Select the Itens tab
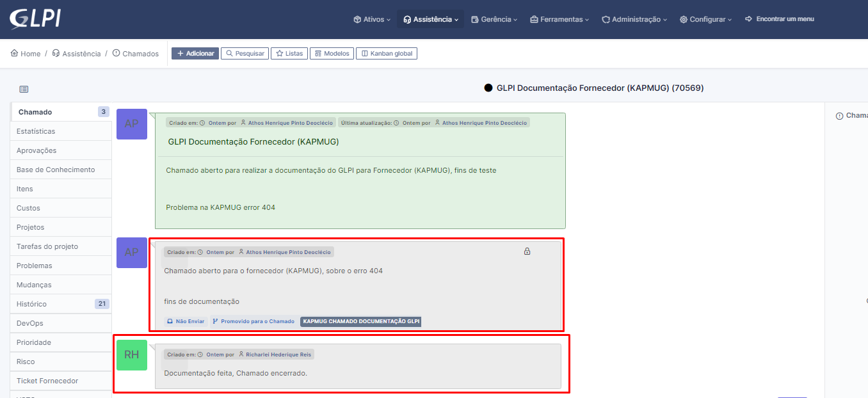The height and width of the screenshot is (398, 868). [x=61, y=189]
